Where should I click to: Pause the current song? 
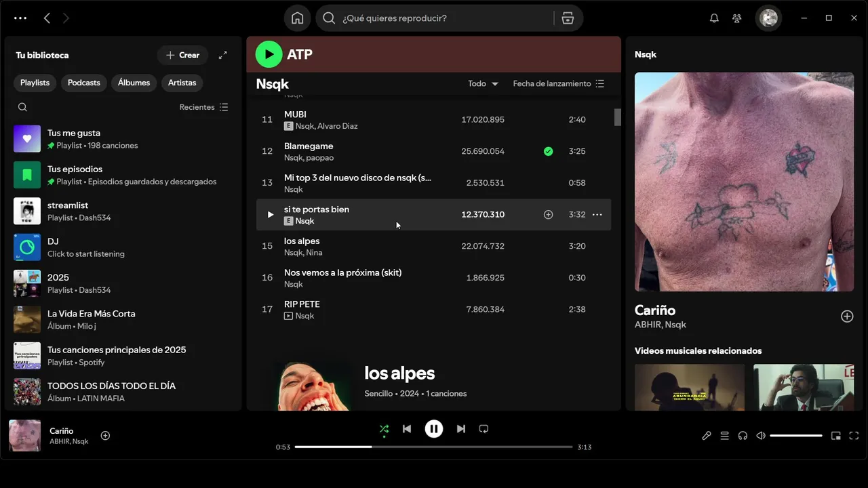[x=434, y=429]
